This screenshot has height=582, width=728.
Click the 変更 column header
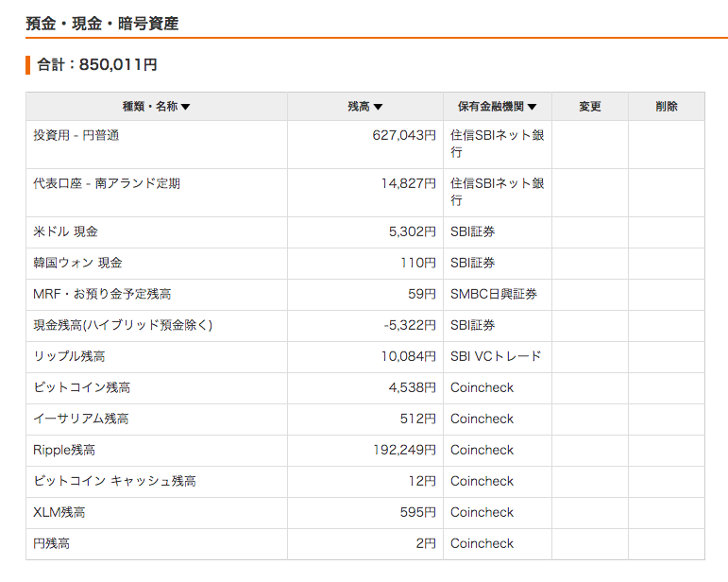[x=589, y=107]
